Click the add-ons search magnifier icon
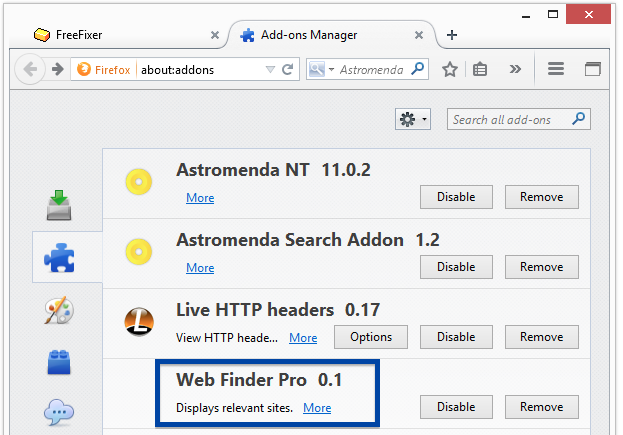The height and width of the screenshot is (435, 623). (578, 118)
